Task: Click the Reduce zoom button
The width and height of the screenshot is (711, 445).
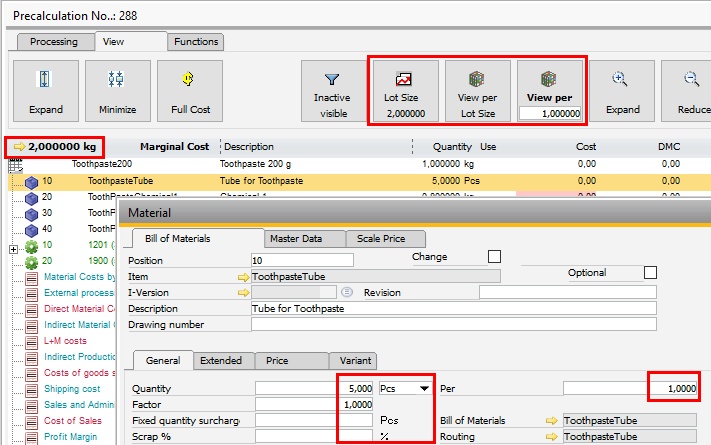Action: (690, 92)
